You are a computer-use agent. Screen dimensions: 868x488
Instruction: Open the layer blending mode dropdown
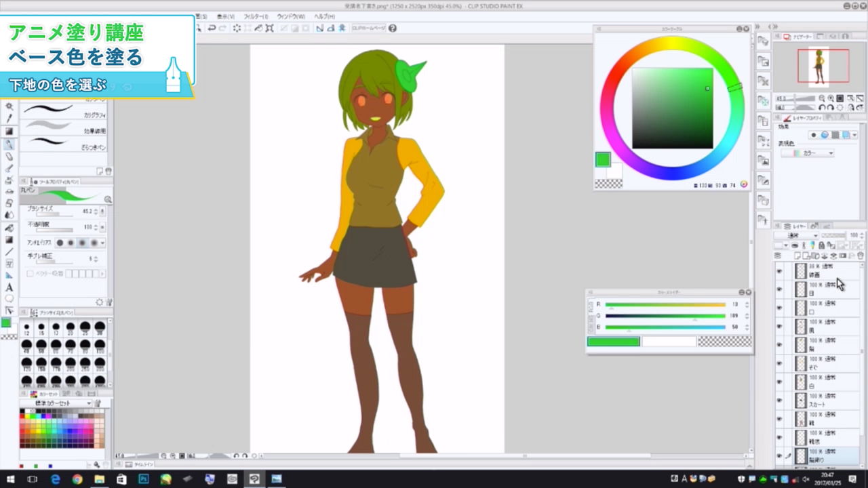click(797, 235)
